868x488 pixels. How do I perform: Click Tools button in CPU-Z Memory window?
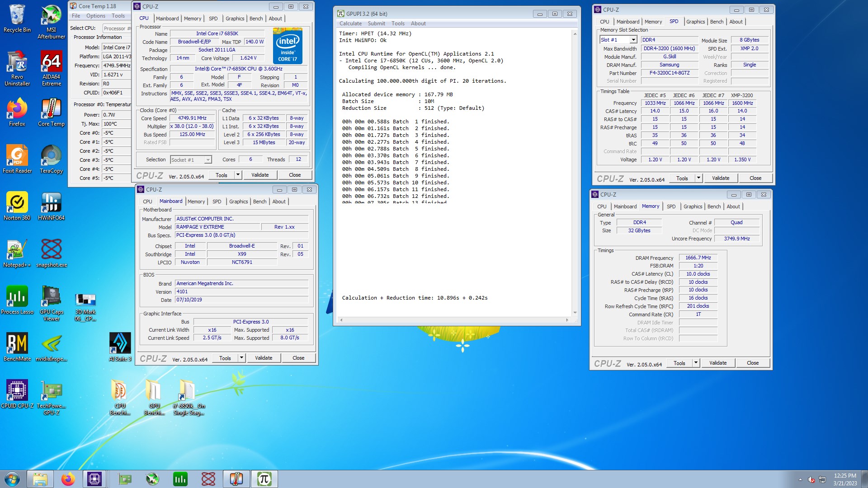pos(679,363)
